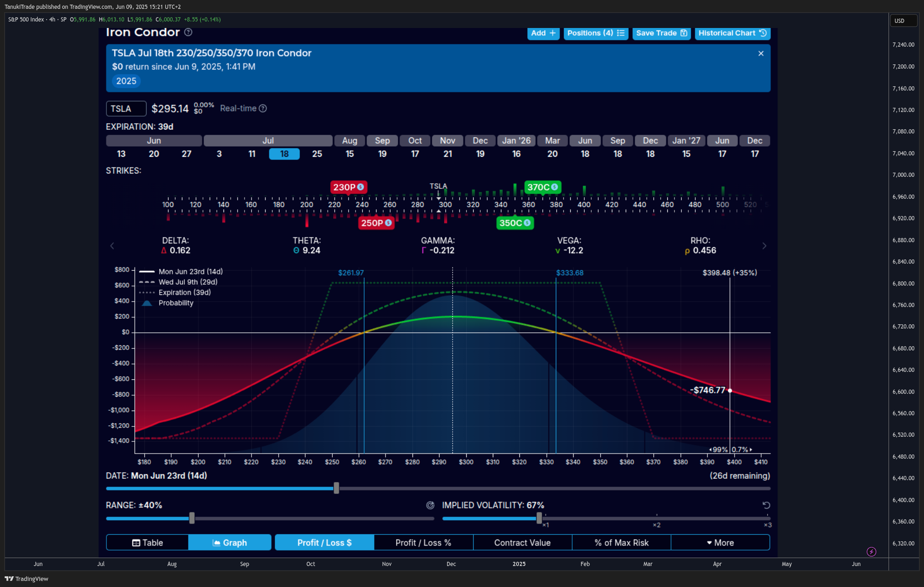Image resolution: width=924 pixels, height=587 pixels.
Task: Open Historical Chart view
Action: click(732, 33)
